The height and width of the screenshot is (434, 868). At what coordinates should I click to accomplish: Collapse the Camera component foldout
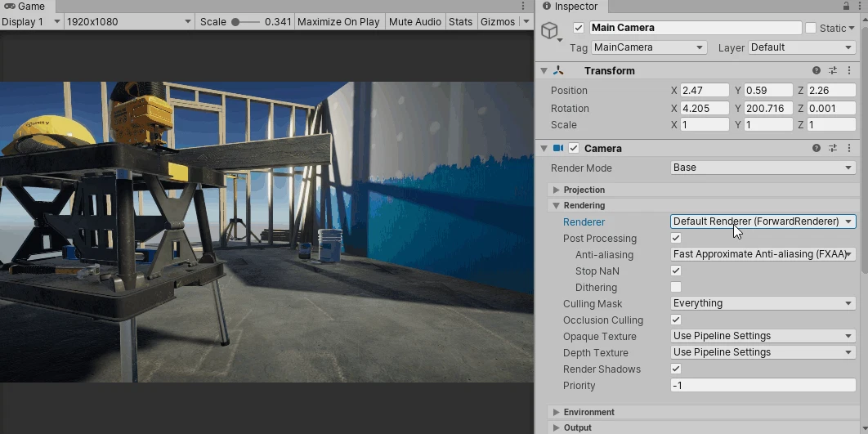point(544,148)
